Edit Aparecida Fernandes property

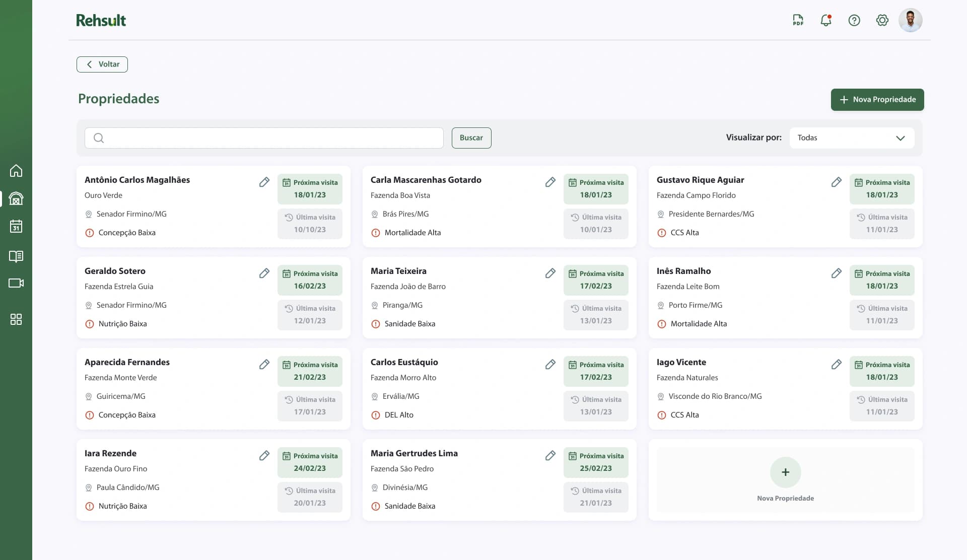point(264,364)
